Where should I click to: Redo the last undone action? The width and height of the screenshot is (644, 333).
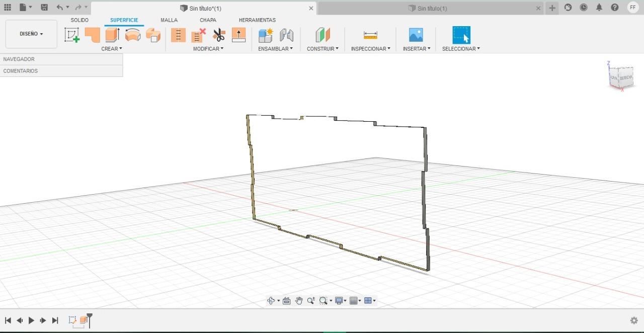click(x=78, y=8)
